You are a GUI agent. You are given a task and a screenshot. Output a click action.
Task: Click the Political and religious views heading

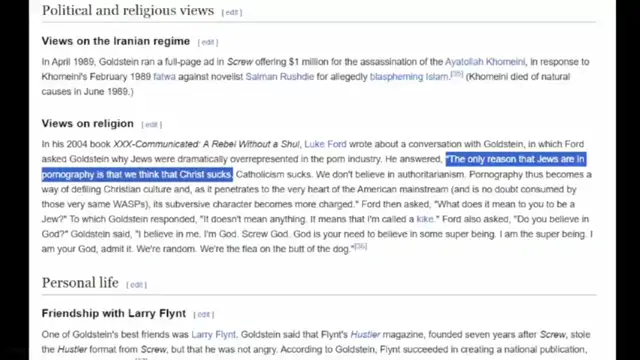tap(128, 11)
